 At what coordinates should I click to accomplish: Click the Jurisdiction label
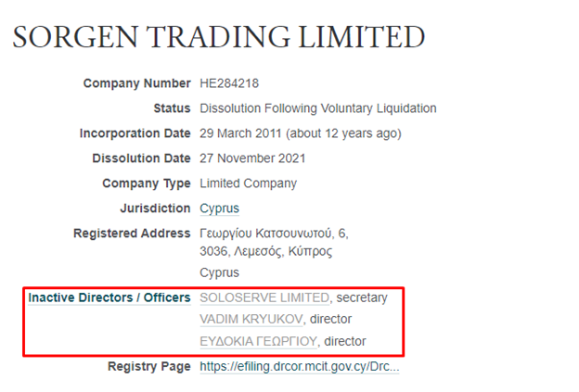click(156, 209)
